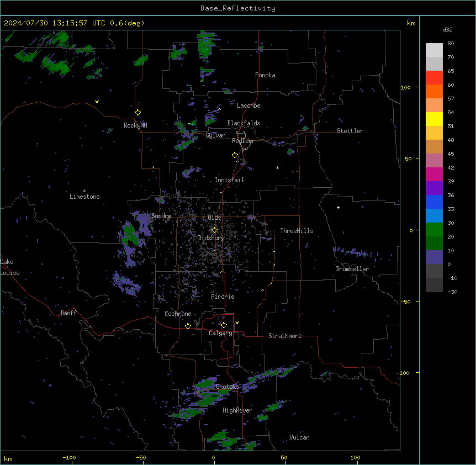This screenshot has width=476, height=465.
Task: Click the Didsbury label
Action: 211,238
